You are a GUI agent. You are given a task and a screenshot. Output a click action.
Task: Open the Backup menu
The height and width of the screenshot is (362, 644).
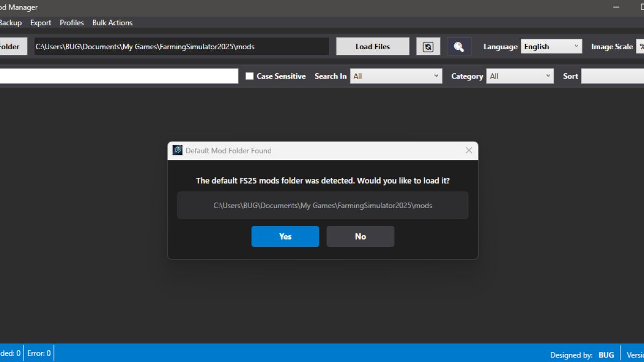[x=11, y=23]
